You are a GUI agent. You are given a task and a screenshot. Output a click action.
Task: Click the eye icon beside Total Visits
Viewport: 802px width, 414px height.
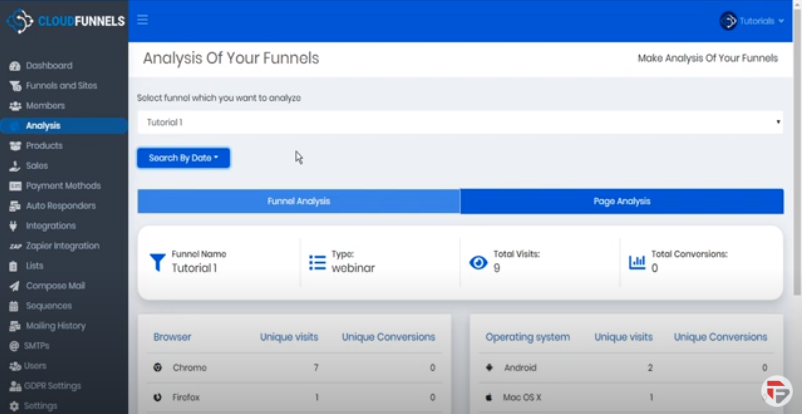[x=478, y=262]
